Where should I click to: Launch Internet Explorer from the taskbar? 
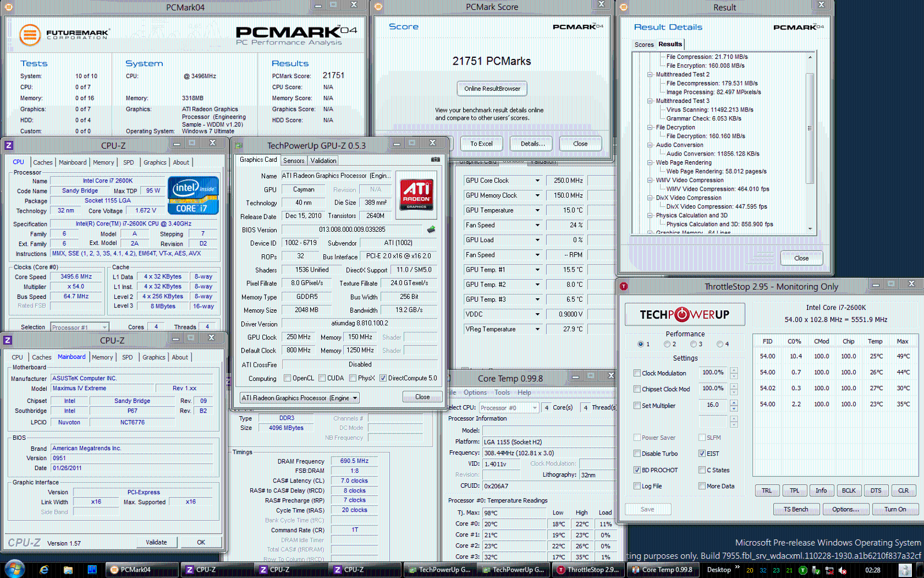click(44, 570)
